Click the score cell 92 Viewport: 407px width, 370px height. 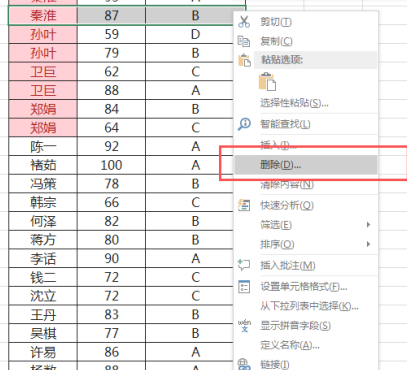click(111, 146)
